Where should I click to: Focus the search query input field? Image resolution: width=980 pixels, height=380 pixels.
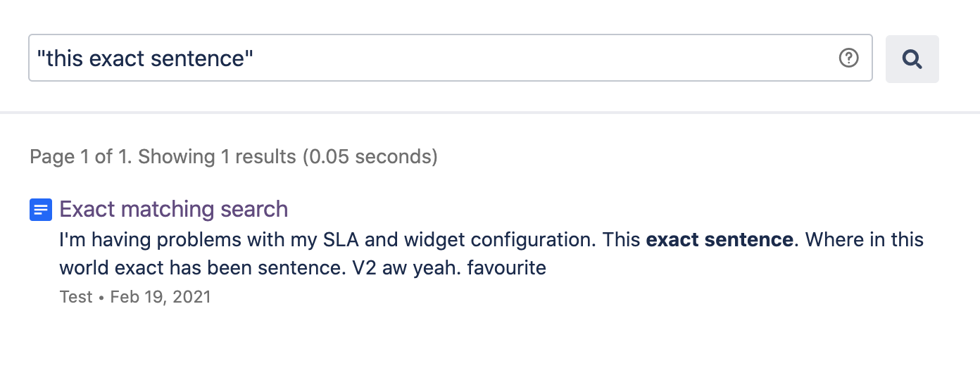[451, 58]
